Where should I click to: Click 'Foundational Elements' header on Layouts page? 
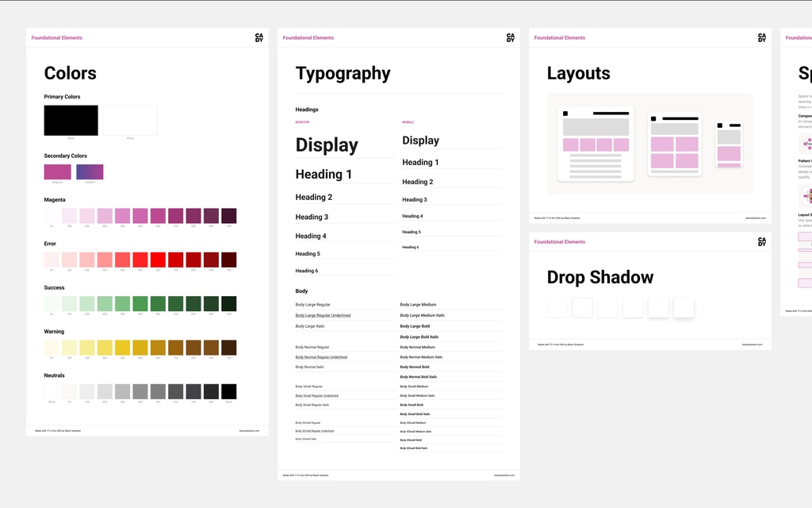(559, 38)
